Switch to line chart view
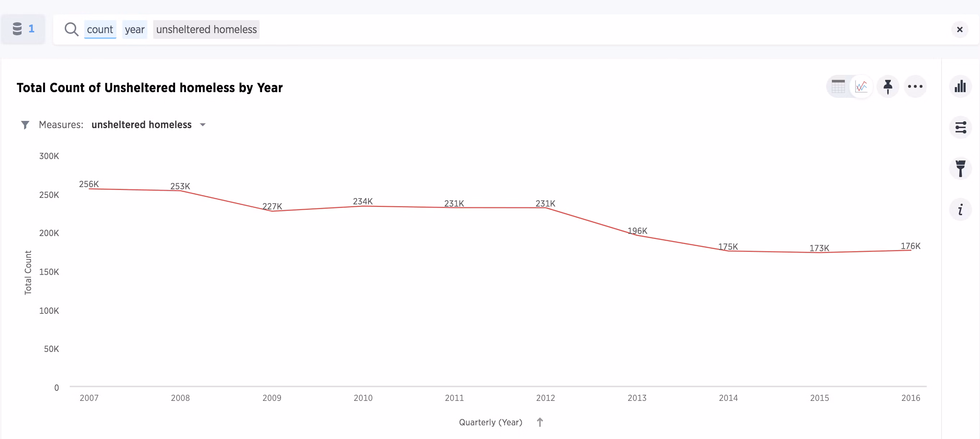Image resolution: width=980 pixels, height=439 pixels. [861, 86]
